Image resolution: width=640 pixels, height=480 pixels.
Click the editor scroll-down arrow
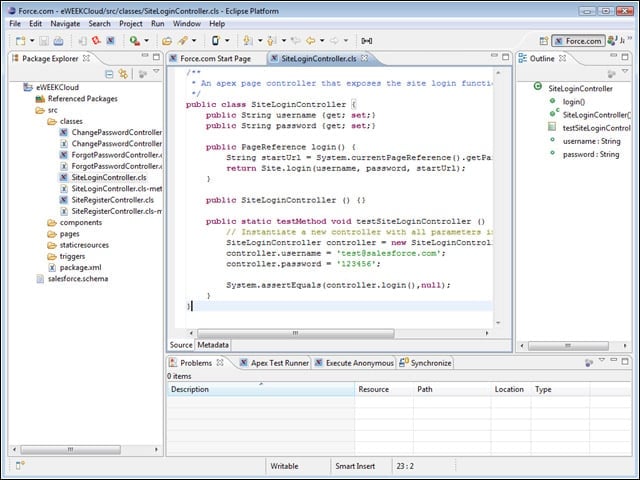point(498,322)
